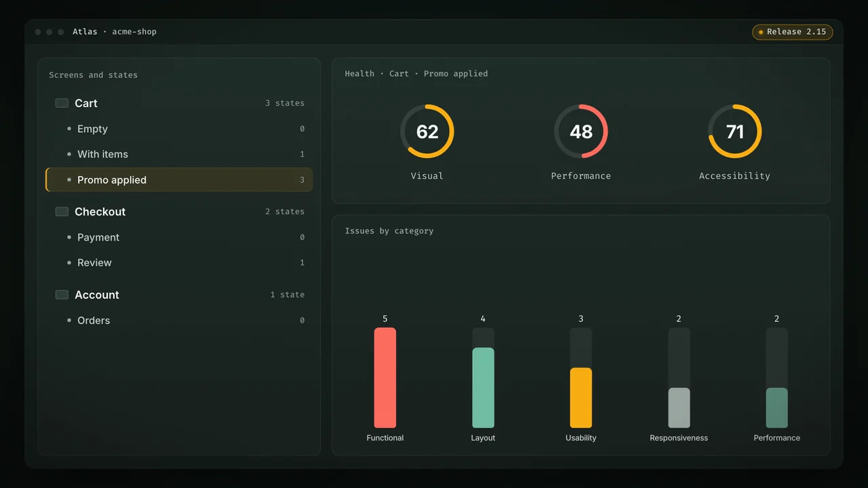This screenshot has height=488, width=868.
Task: Click the Visual score label
Action: pyautogui.click(x=427, y=176)
